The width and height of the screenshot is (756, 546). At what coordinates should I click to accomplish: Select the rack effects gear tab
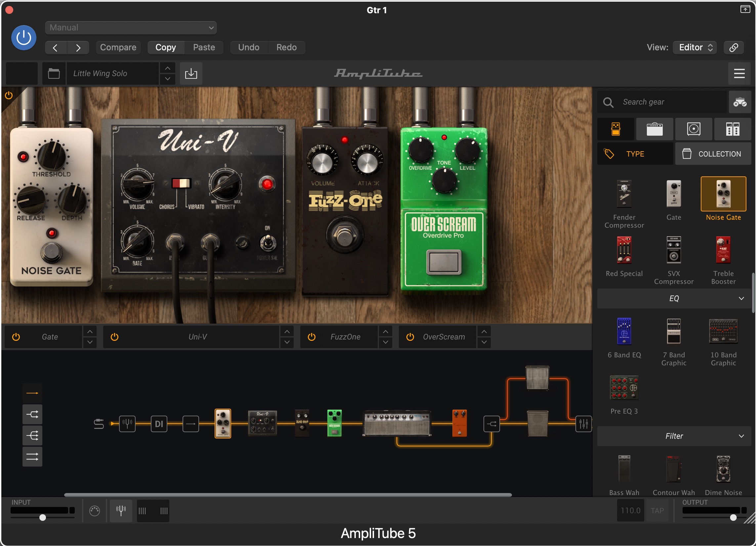point(733,129)
